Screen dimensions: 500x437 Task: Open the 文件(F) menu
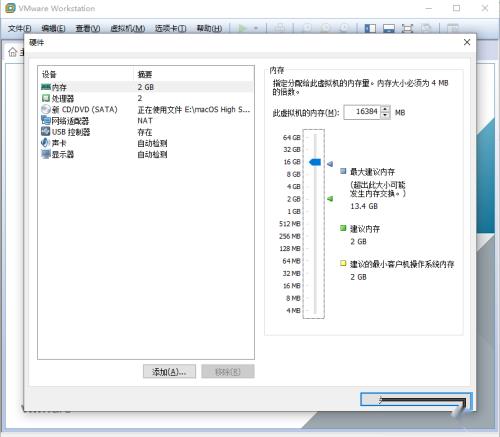19,29
